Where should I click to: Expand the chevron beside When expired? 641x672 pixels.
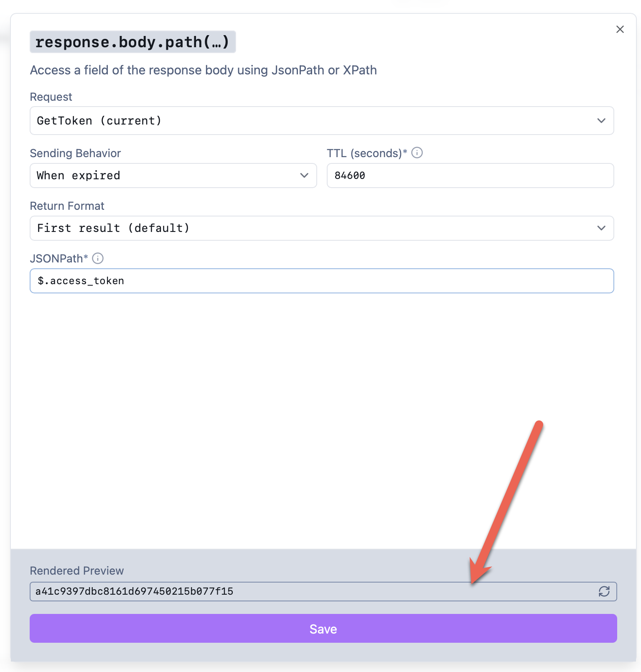[x=304, y=176]
